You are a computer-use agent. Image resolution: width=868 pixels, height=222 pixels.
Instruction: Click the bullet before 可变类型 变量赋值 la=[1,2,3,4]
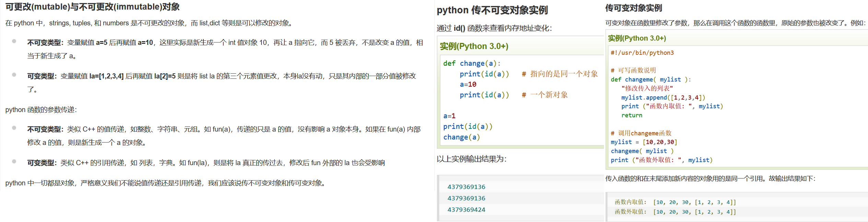(x=14, y=75)
